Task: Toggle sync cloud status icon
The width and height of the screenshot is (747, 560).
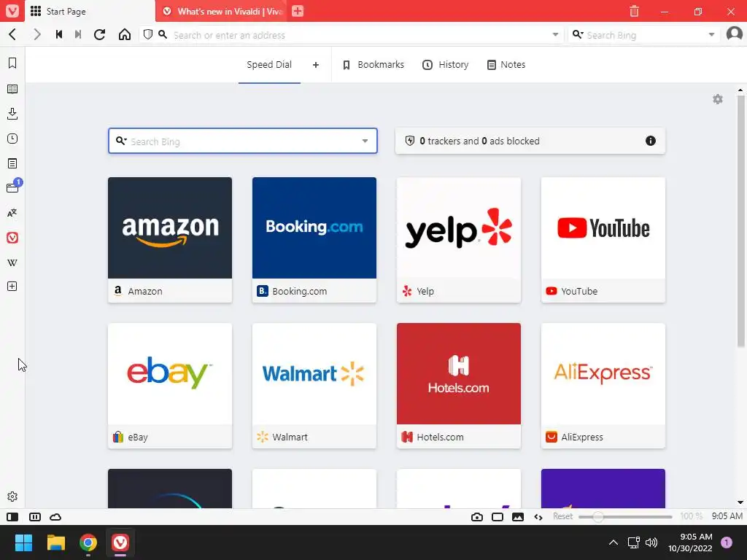Action: pyautogui.click(x=55, y=517)
